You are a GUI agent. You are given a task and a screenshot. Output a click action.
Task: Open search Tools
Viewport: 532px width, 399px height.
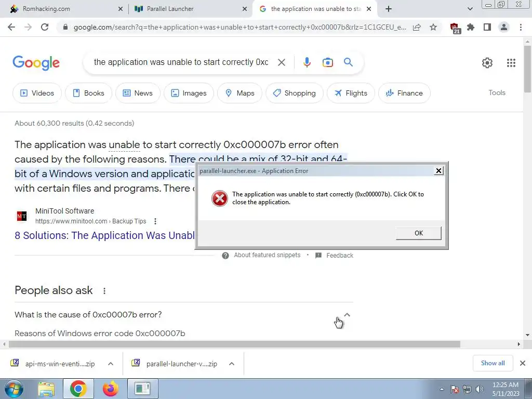pos(497,92)
